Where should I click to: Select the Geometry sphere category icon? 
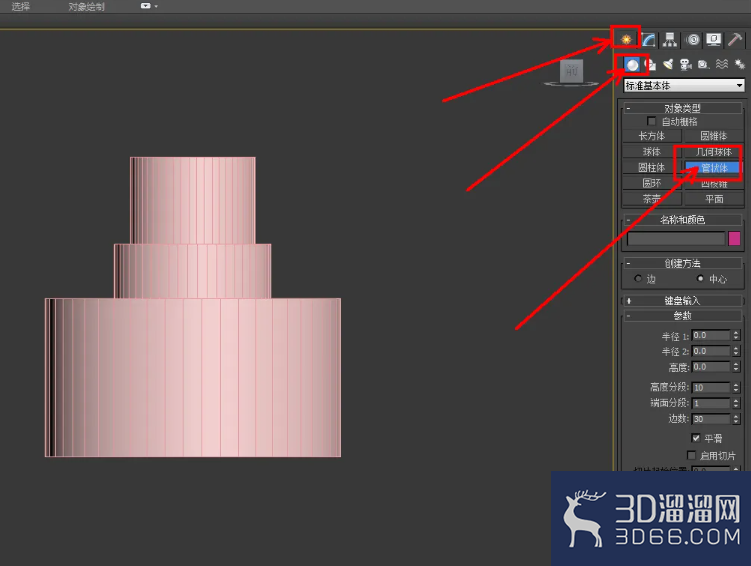632,64
